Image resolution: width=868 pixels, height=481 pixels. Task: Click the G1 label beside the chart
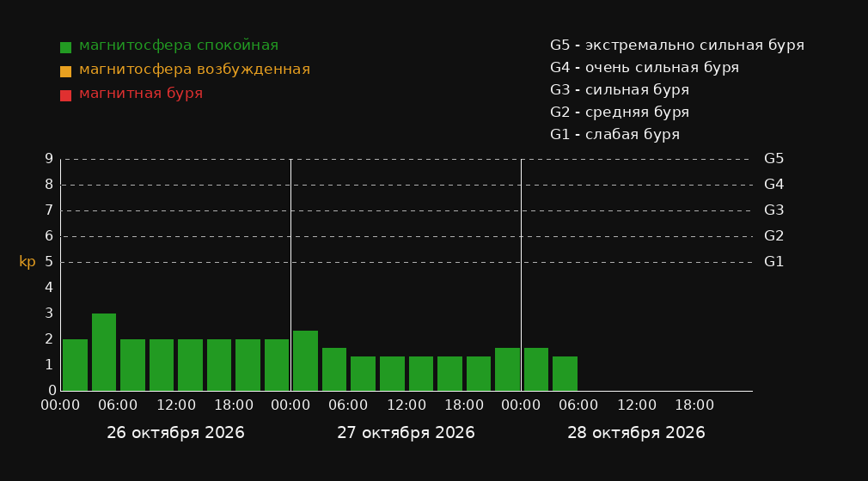(x=773, y=262)
